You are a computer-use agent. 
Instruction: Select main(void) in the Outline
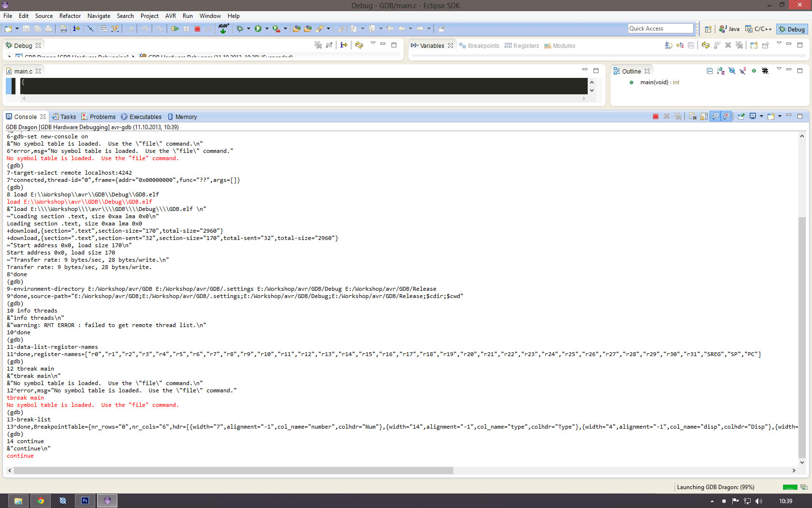pyautogui.click(x=654, y=82)
